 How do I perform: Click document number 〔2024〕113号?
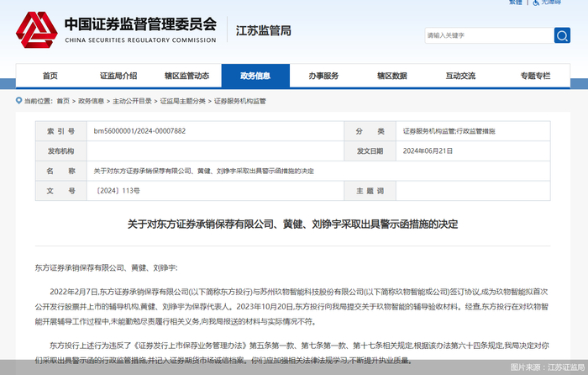click(117, 191)
